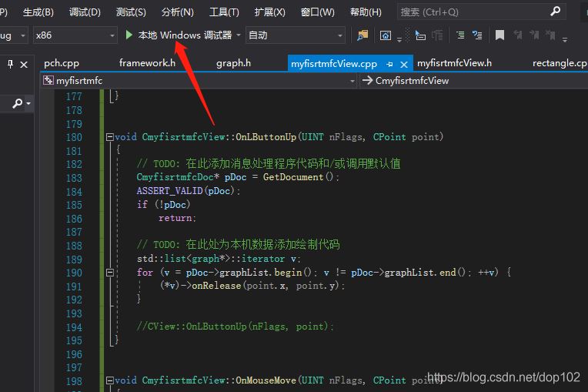The image size is (588, 392).
Task: Click the myfisrtmfc project icon in navigation bar
Action: pos(48,80)
